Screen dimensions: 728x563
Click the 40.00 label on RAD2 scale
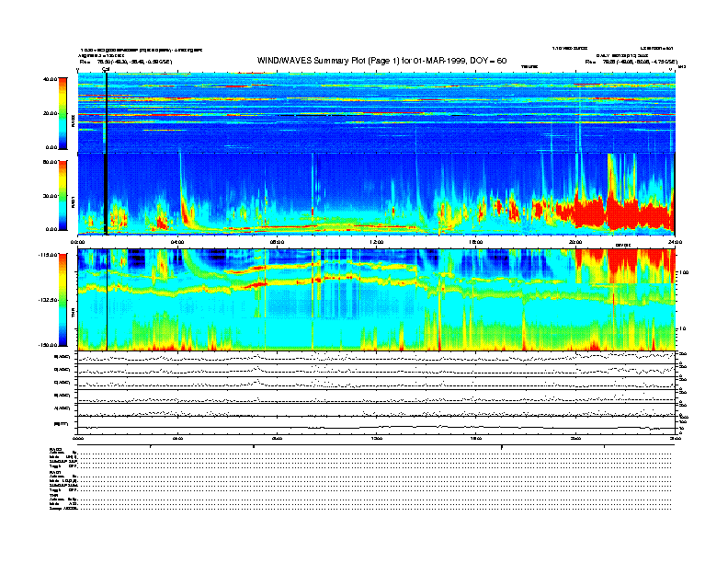[51, 79]
